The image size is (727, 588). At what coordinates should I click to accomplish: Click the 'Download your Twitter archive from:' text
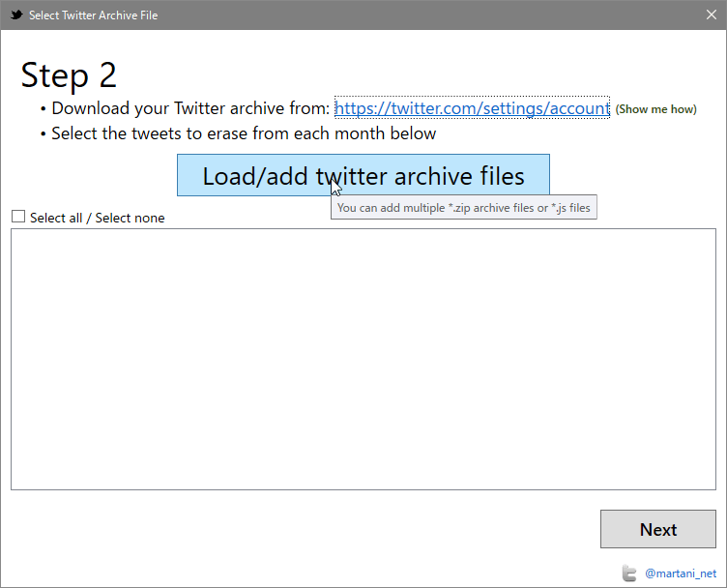(x=190, y=108)
